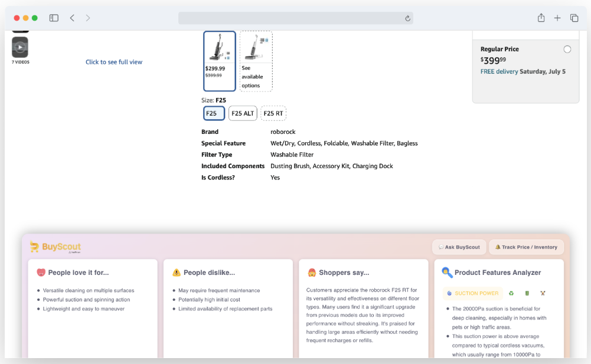591x364 pixels.
Task: Select the $299.99 vacuum style option
Action: click(x=220, y=61)
